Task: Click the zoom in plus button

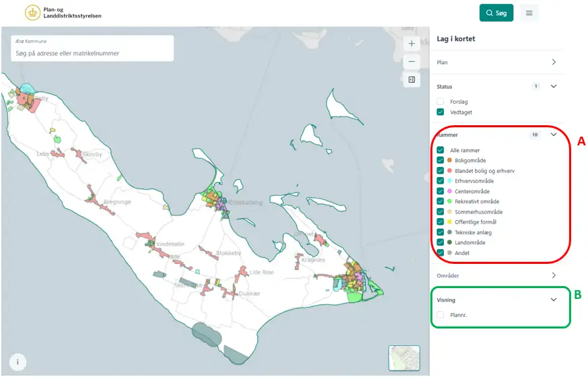Action: (412, 44)
